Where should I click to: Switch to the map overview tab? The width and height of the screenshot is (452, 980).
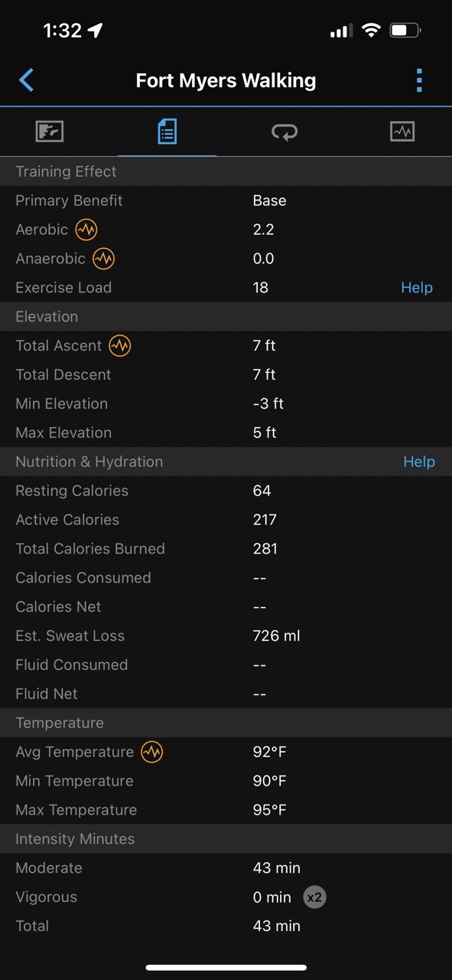pyautogui.click(x=50, y=132)
